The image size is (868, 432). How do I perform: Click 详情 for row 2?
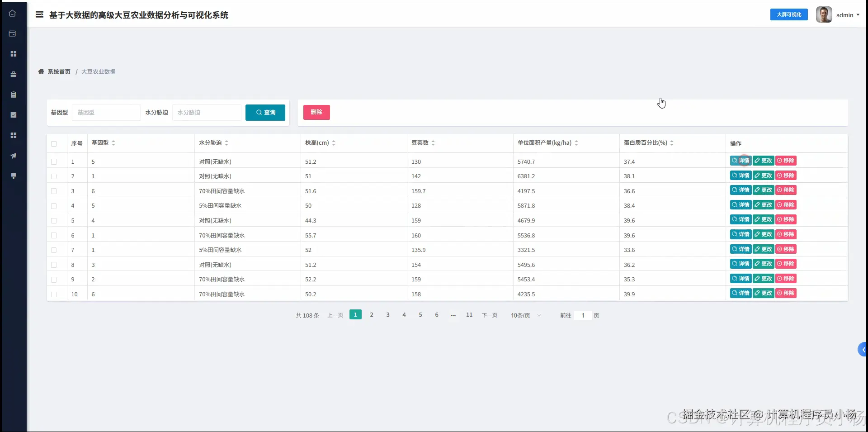[x=741, y=176]
